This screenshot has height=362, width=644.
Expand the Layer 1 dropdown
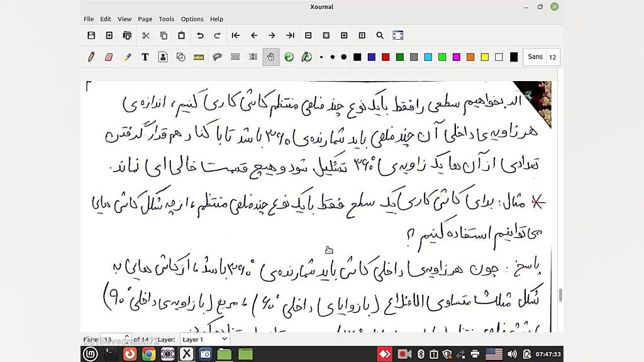point(204,339)
